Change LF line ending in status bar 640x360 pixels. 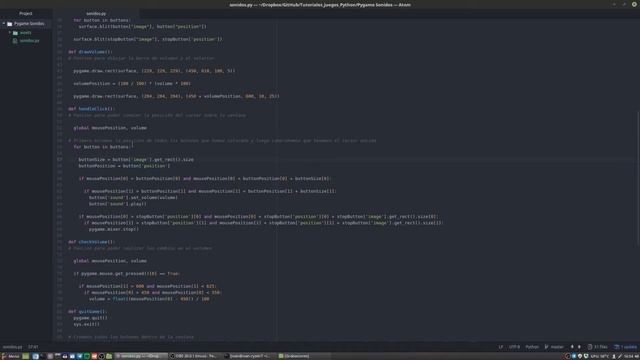pos(500,347)
